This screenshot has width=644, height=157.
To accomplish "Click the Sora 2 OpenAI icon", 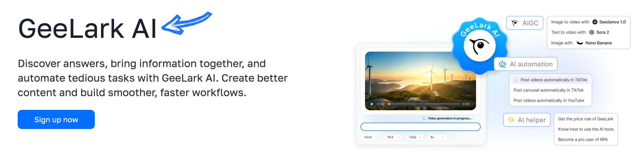I will [591, 32].
